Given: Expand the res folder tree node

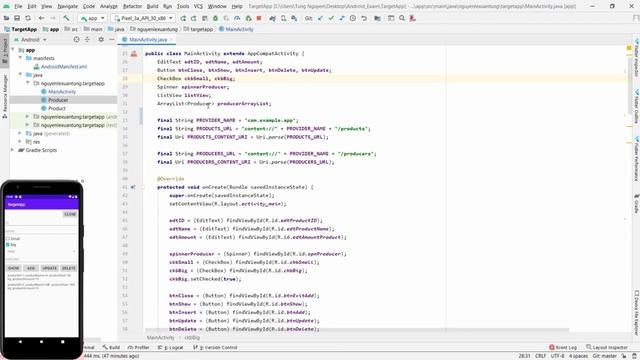Looking at the screenshot, I should pos(20,142).
